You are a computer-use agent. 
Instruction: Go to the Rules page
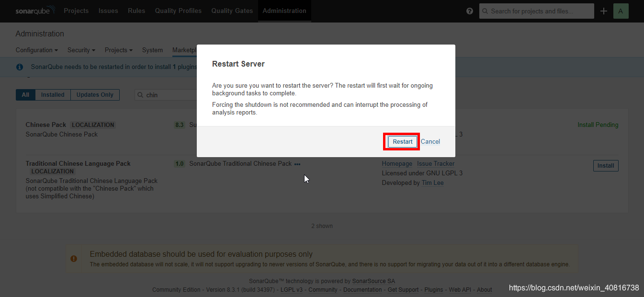point(136,11)
